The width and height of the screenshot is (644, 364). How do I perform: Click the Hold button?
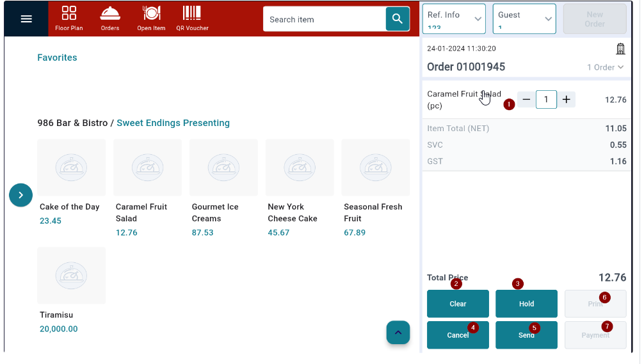(x=526, y=304)
